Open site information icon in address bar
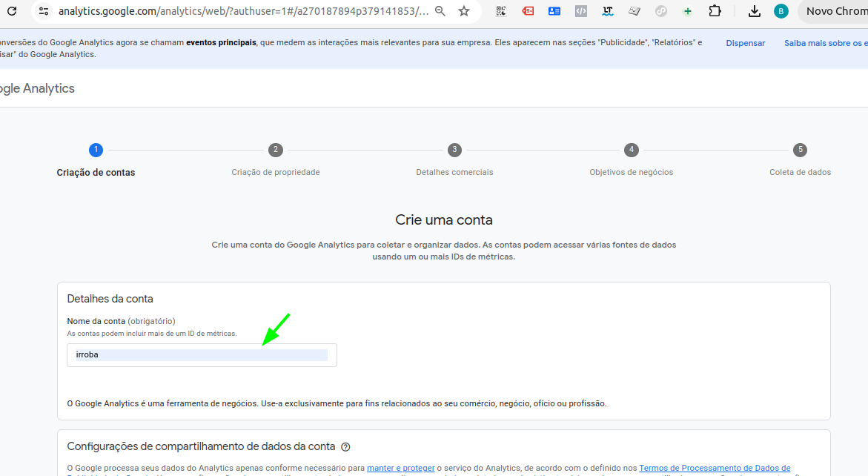The height and width of the screenshot is (476, 868). pos(44,11)
